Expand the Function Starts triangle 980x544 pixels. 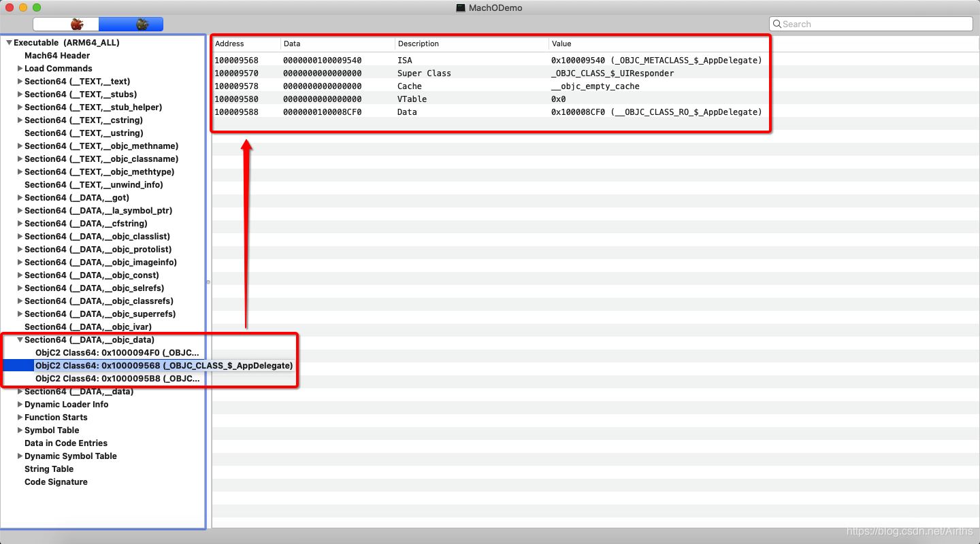[20, 418]
